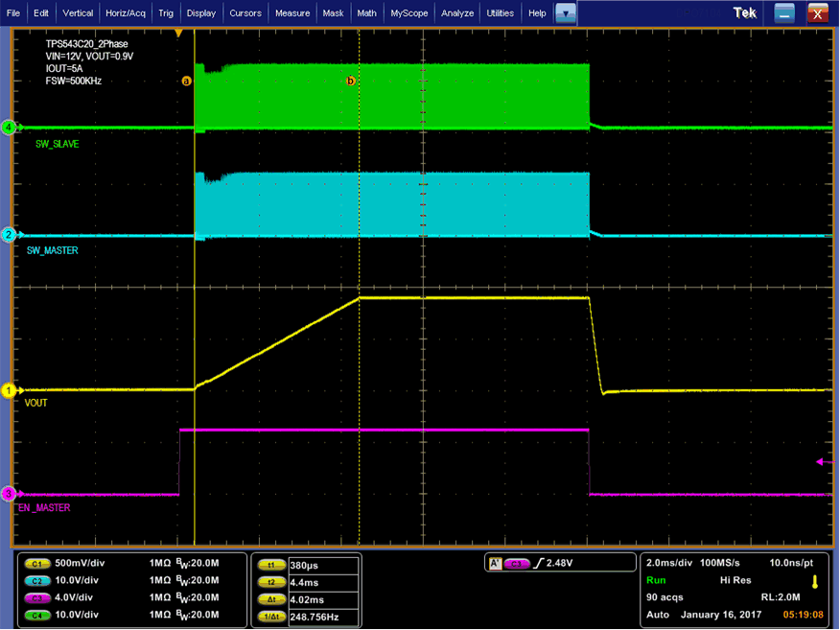This screenshot has height=630, width=840.
Task: Click the 1/Δt frequency readout badge
Action: click(270, 615)
